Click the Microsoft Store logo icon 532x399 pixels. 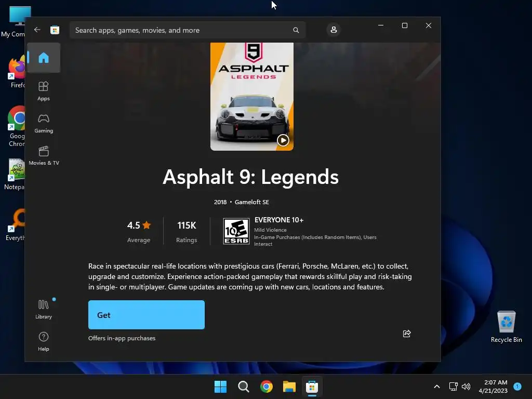coord(55,30)
